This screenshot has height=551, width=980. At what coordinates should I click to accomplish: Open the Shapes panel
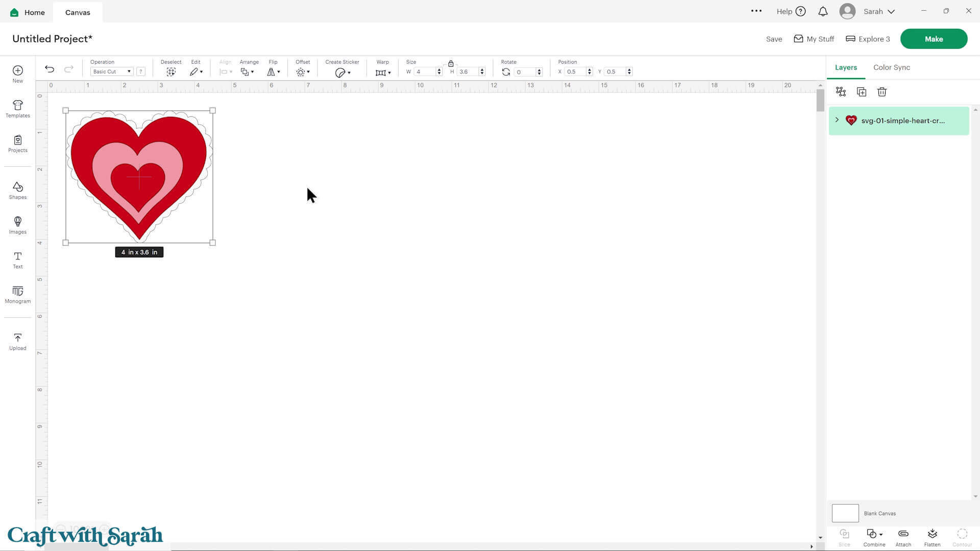pyautogui.click(x=17, y=190)
